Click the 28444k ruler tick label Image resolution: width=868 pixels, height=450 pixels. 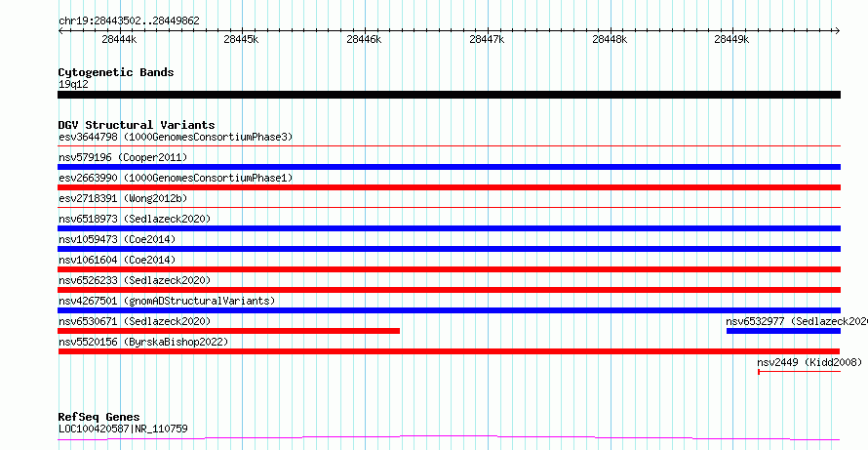(119, 39)
